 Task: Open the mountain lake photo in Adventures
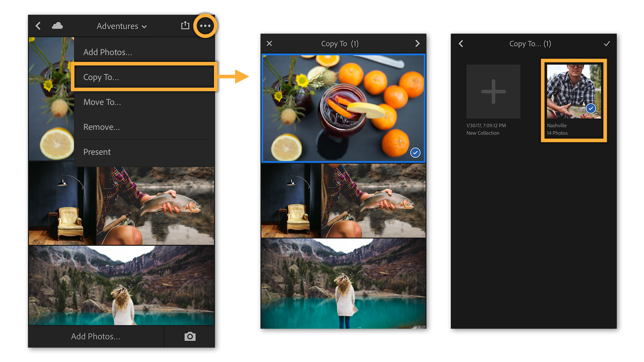pyautogui.click(x=122, y=285)
